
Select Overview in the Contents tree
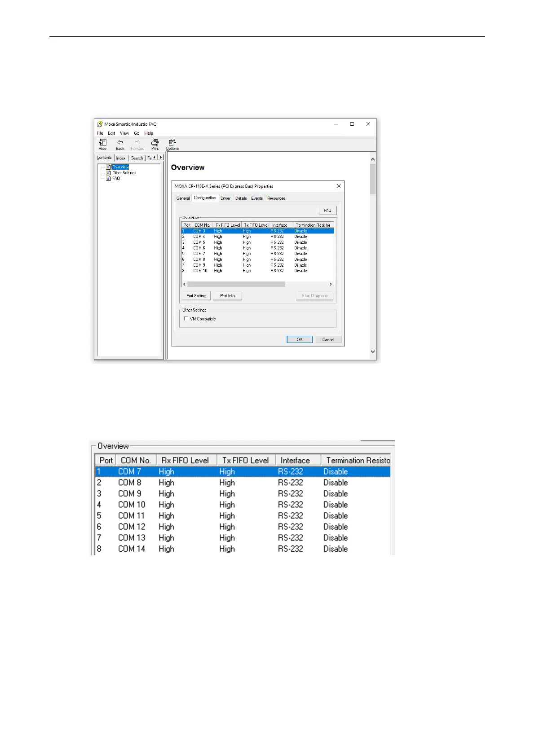click(x=120, y=167)
